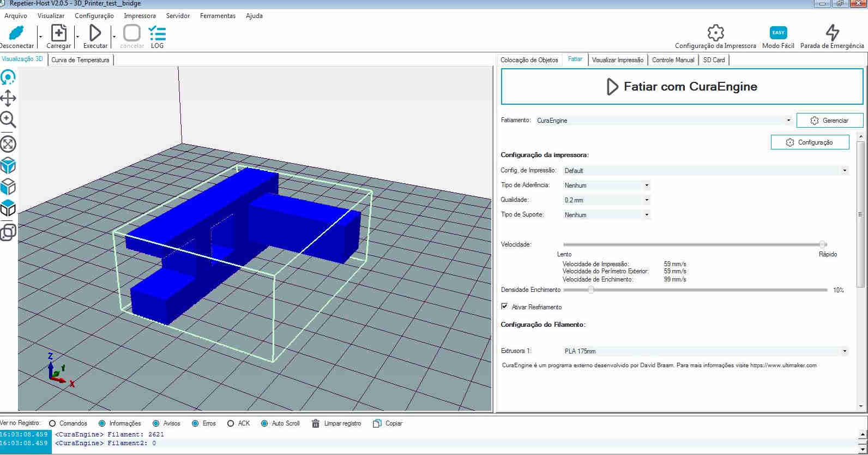Open Extrusora 1 filament dropdown

pyautogui.click(x=706, y=351)
